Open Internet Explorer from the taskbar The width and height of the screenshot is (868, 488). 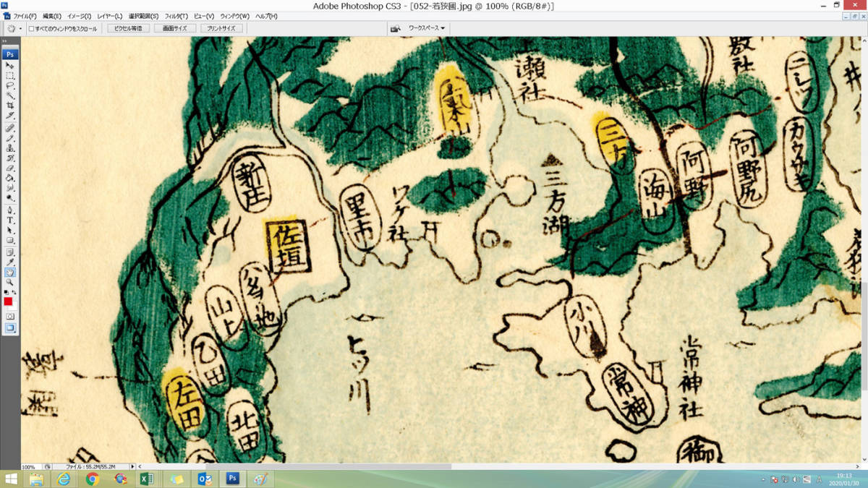point(64,479)
